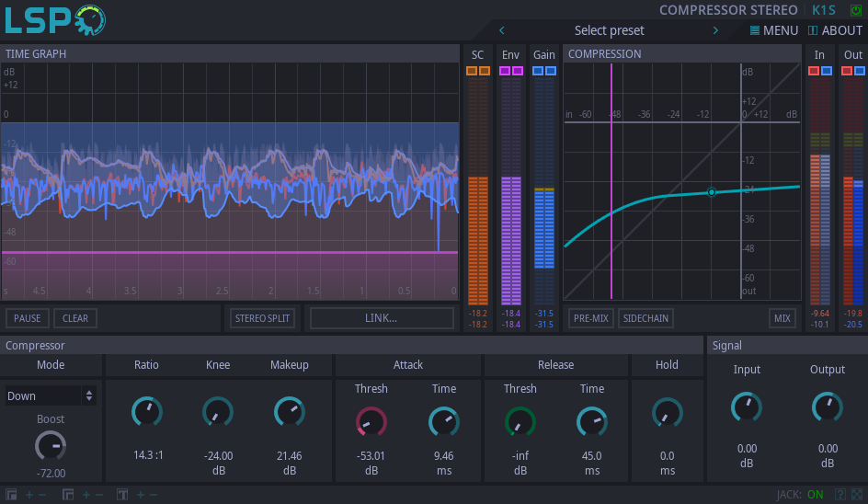Go to the next preset arrow
Viewport: 868px width, 504px height.
point(715,30)
